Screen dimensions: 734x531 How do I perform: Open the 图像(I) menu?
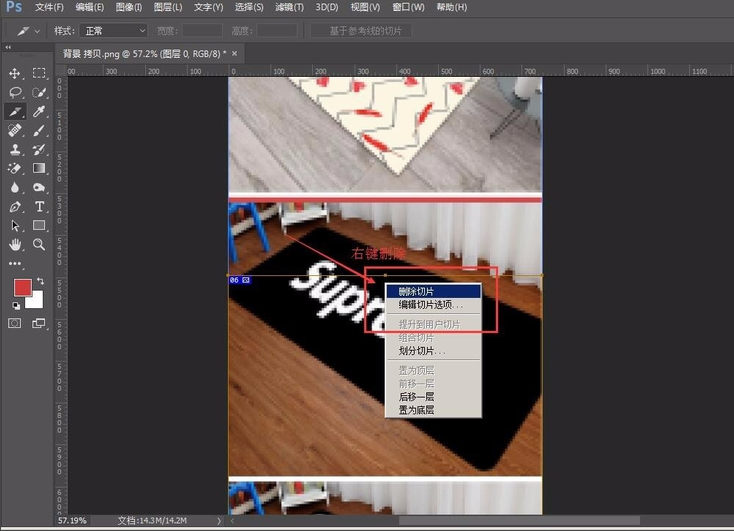tap(129, 7)
